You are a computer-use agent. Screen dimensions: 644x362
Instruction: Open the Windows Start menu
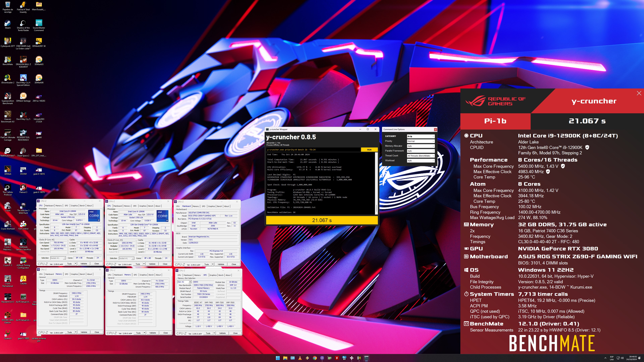[x=278, y=358]
